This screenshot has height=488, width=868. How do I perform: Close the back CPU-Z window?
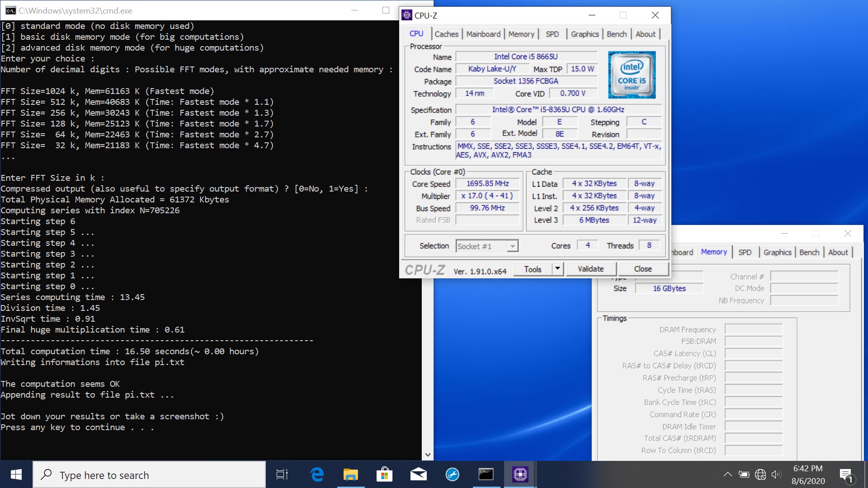pos(848,234)
